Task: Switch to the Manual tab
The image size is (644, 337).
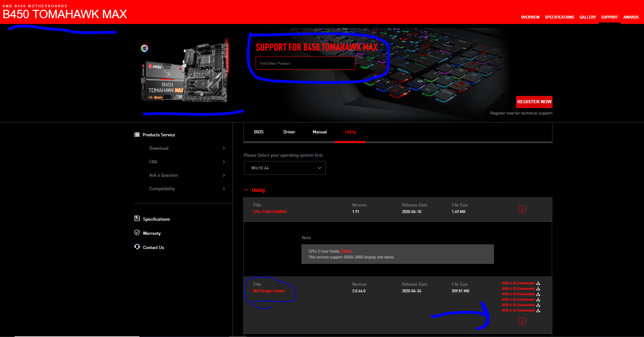Action: 320,132
